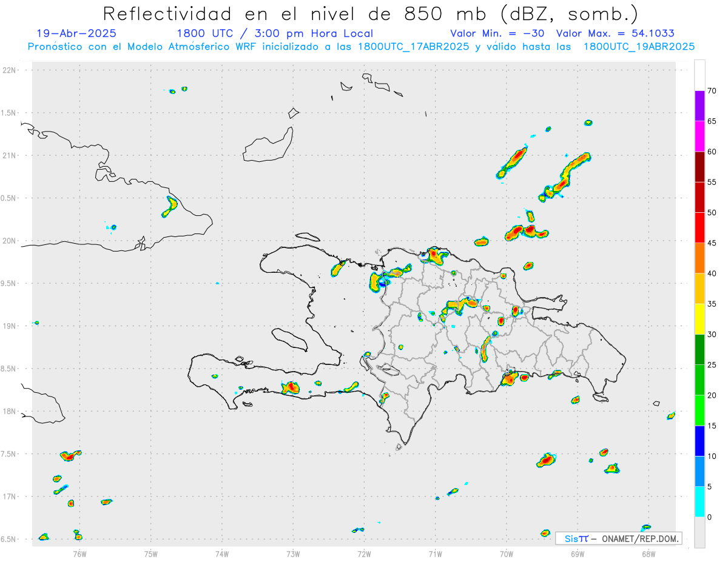This screenshot has height=562, width=728.
Task: Click the cyan 0–5 dBZ color band
Action: [x=699, y=502]
